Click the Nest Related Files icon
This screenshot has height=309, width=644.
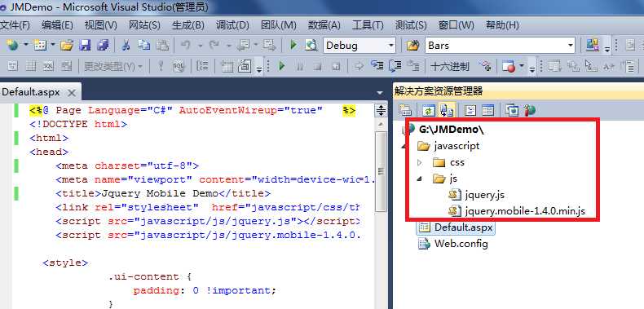click(x=447, y=110)
